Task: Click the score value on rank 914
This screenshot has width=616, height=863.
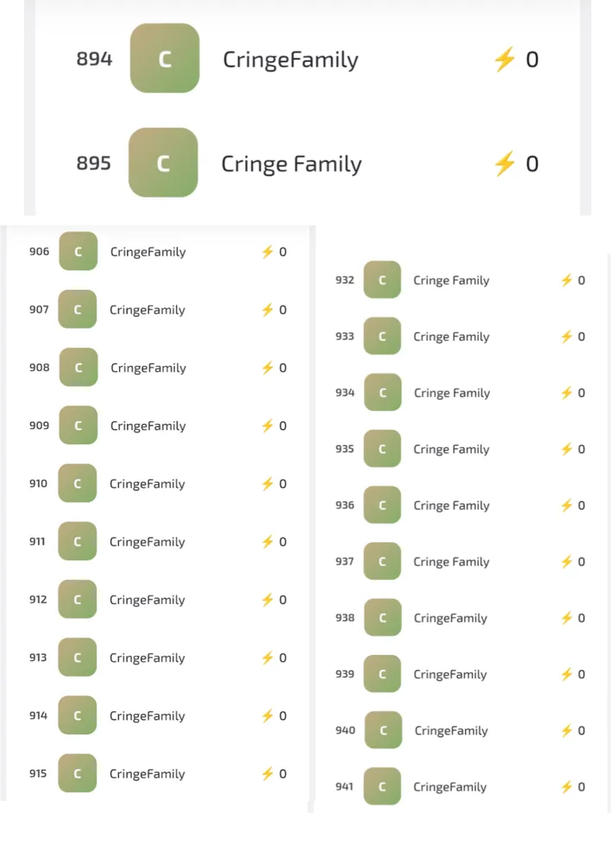Action: pyautogui.click(x=283, y=715)
